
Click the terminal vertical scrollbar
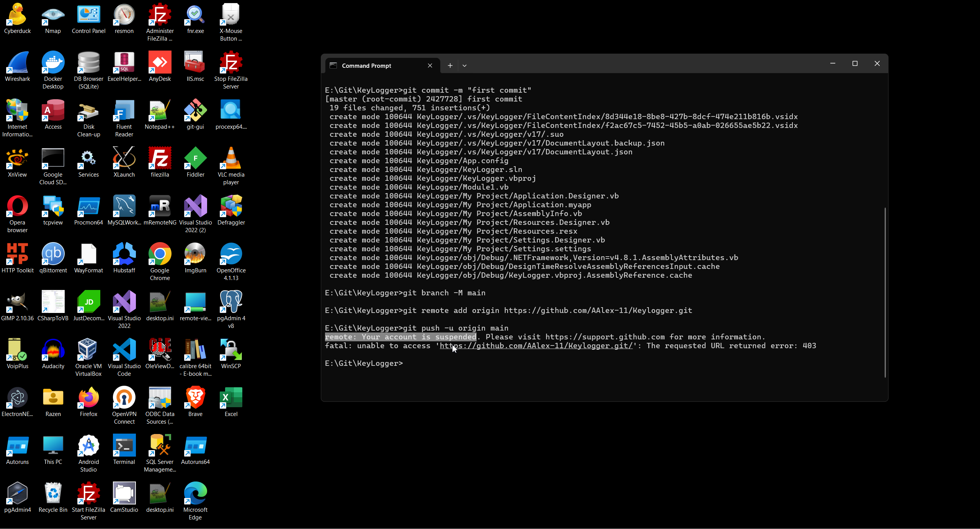[885, 291]
